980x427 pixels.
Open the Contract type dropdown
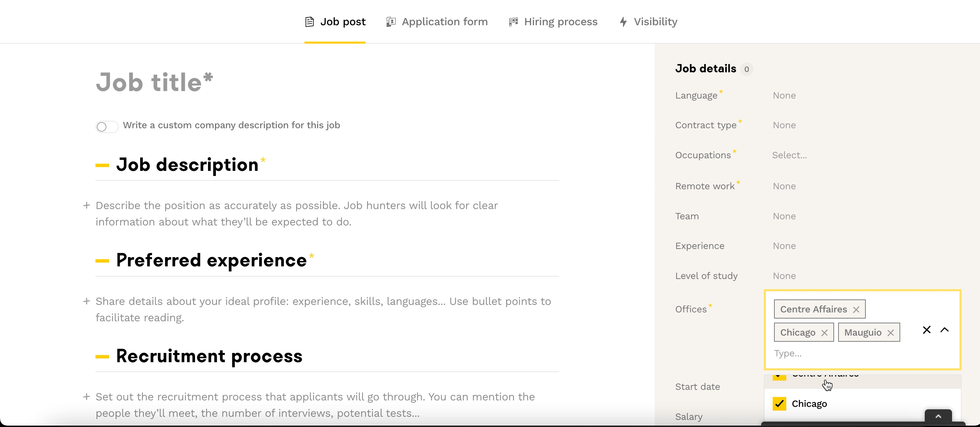pyautogui.click(x=784, y=125)
